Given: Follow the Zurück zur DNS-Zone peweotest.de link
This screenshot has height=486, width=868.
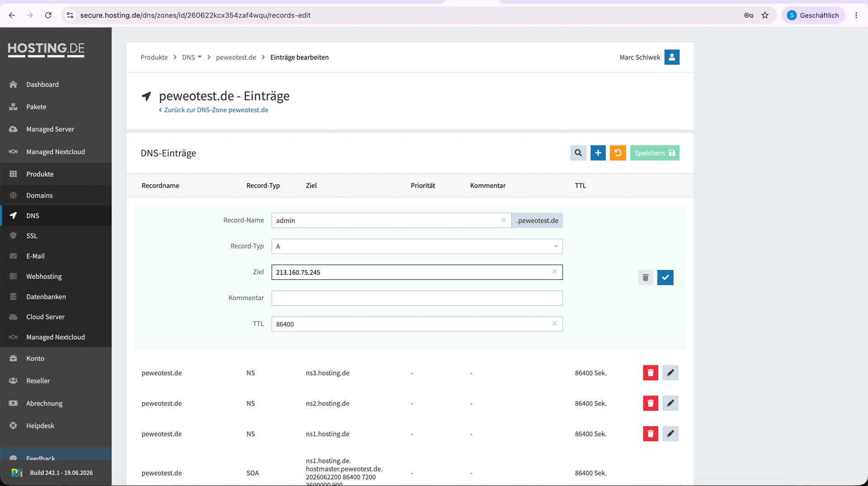Looking at the screenshot, I should click(x=216, y=110).
